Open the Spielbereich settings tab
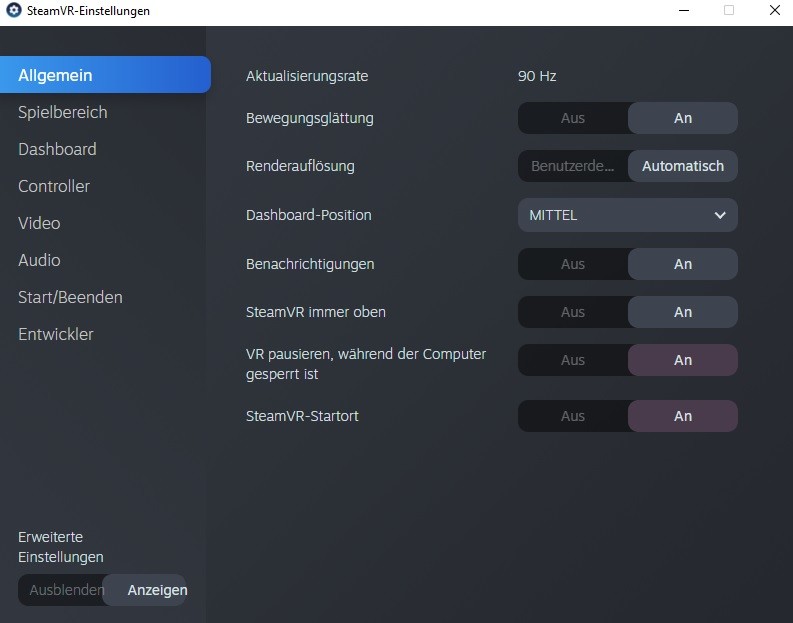The height and width of the screenshot is (623, 793). click(x=63, y=112)
